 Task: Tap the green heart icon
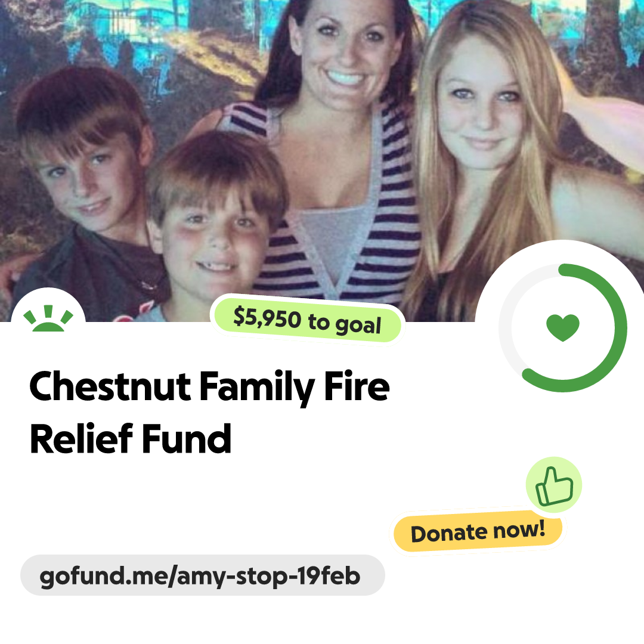(563, 327)
